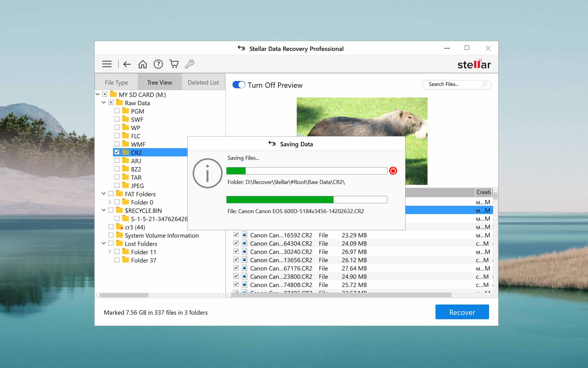
Task: Click the stop/cancel red power icon
Action: (393, 171)
